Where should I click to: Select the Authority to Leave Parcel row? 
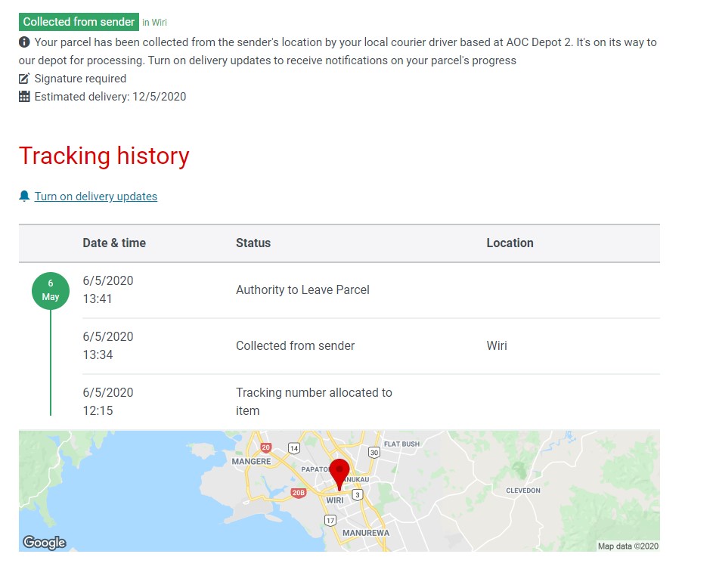click(x=302, y=290)
